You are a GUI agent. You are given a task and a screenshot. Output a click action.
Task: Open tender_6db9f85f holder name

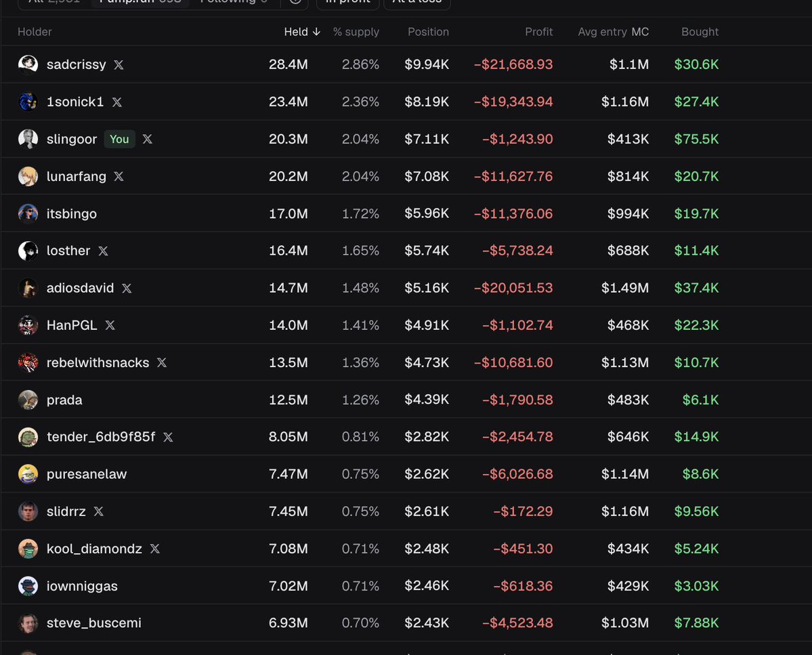[101, 437]
